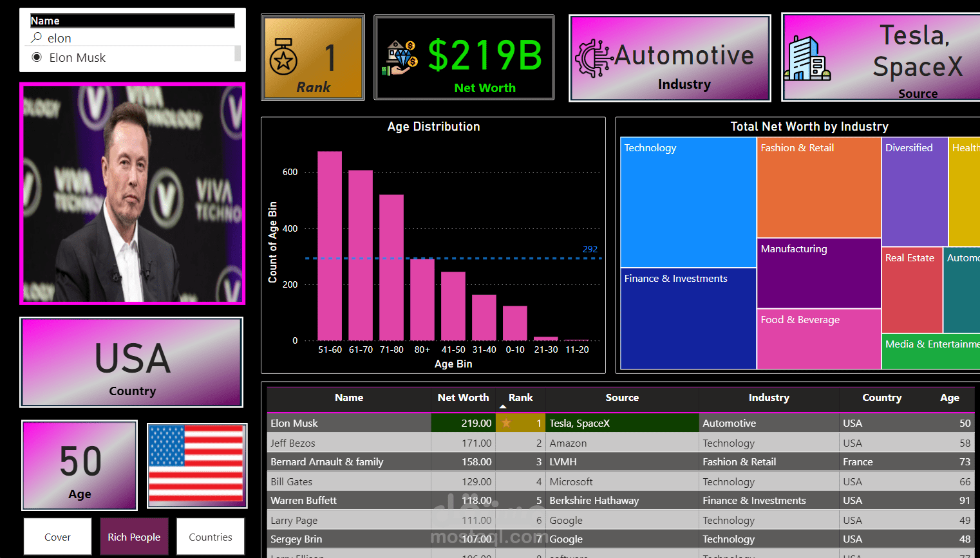Select the Fashion & Retail treemap tile
This screenshot has height=558, width=980.
pos(819,187)
